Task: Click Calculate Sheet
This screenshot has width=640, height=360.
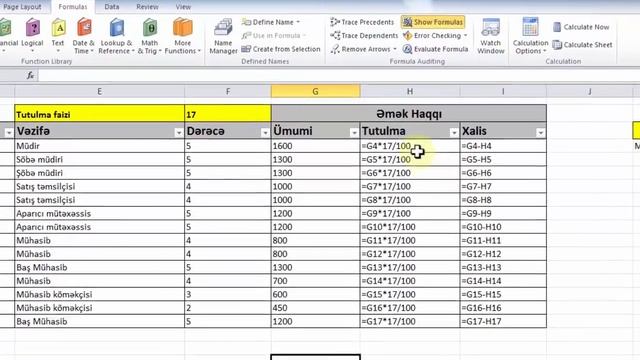Action: click(582, 44)
